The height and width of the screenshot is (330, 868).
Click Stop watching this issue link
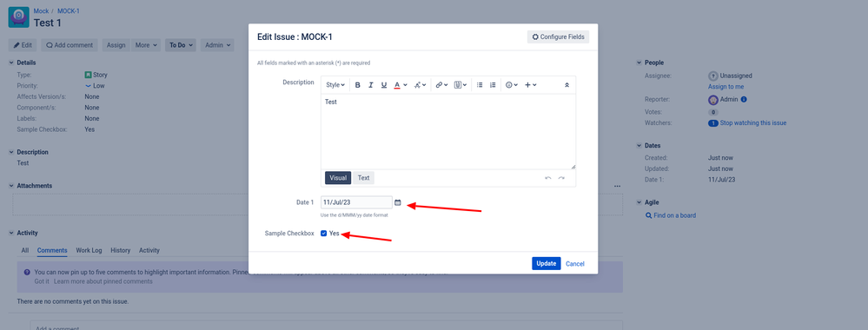752,123
